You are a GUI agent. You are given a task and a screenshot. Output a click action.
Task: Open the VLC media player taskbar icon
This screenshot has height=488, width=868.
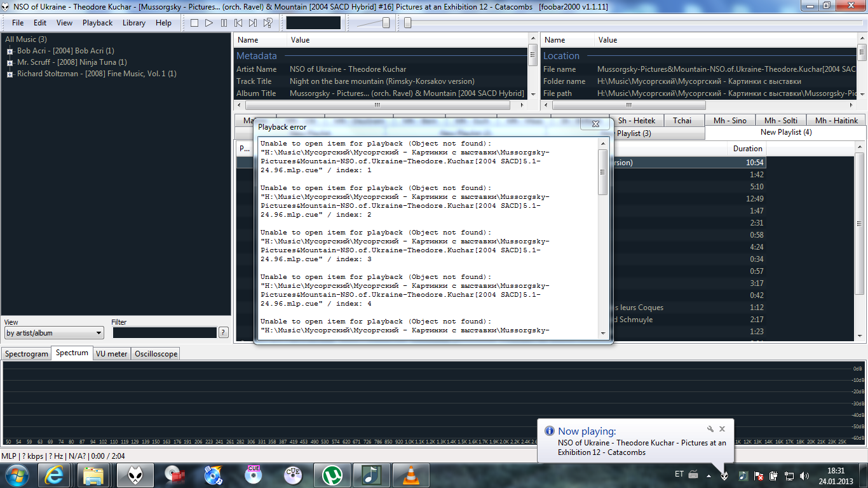411,475
